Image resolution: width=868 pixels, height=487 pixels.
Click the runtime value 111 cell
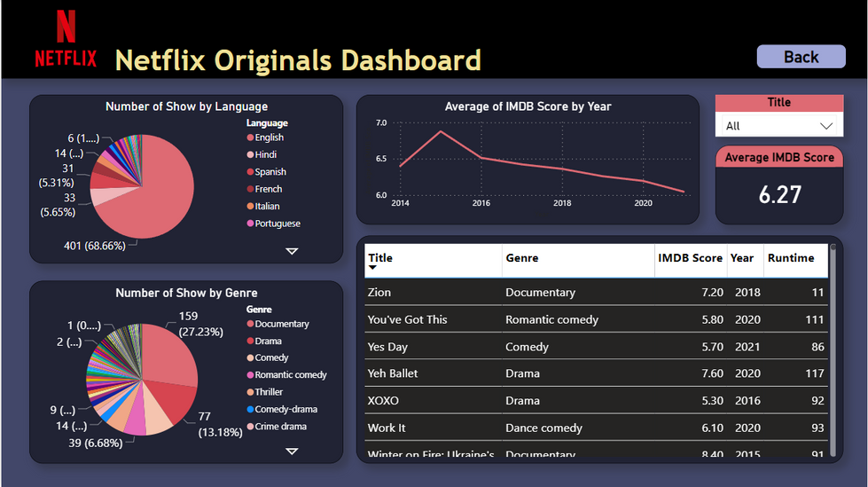[x=814, y=319]
